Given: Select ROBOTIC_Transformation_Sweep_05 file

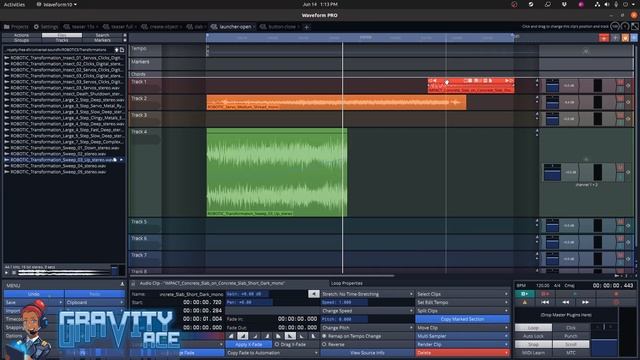Looking at the screenshot, I should click(x=56, y=172).
